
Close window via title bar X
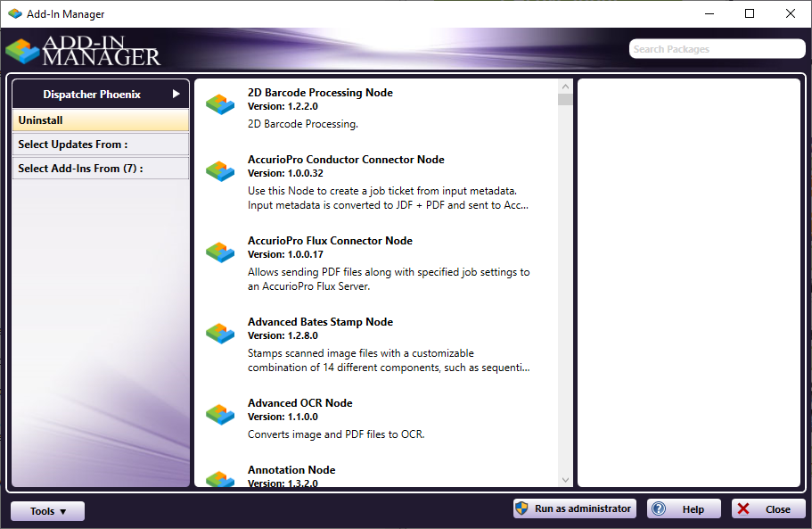coord(791,13)
